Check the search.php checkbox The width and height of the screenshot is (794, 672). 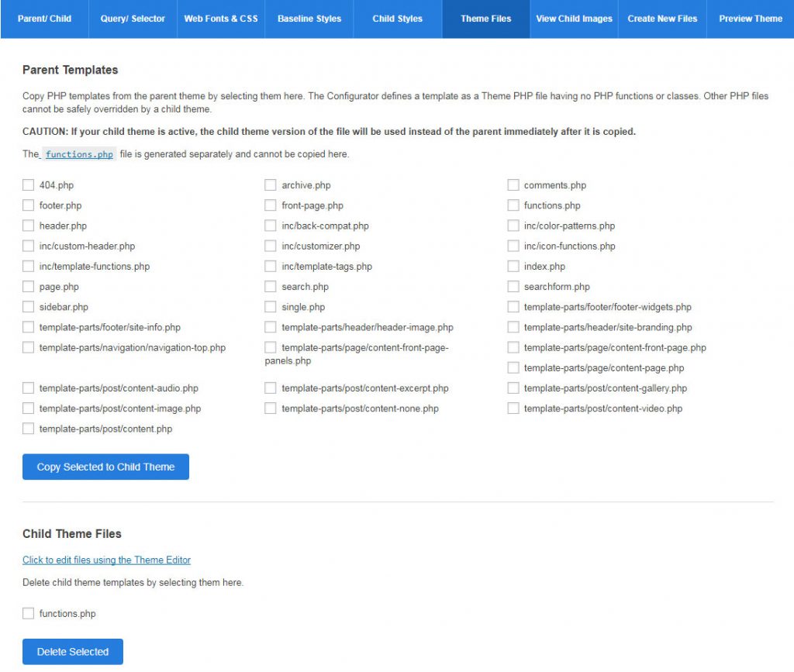point(271,287)
